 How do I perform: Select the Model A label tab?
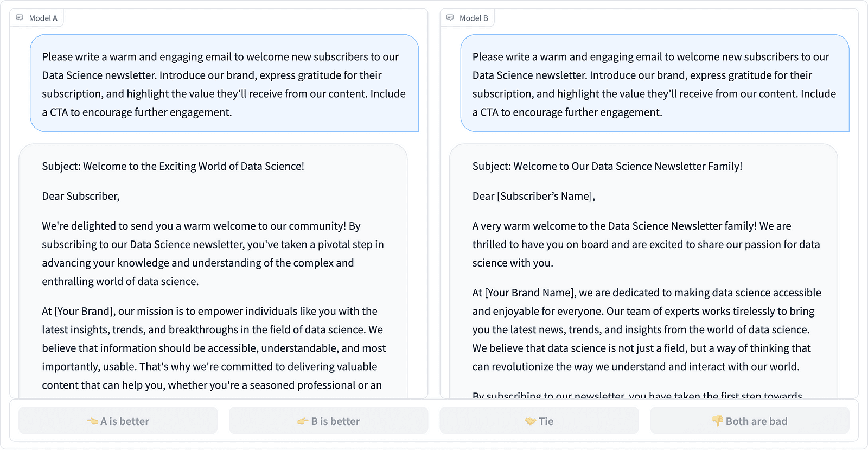(36, 18)
